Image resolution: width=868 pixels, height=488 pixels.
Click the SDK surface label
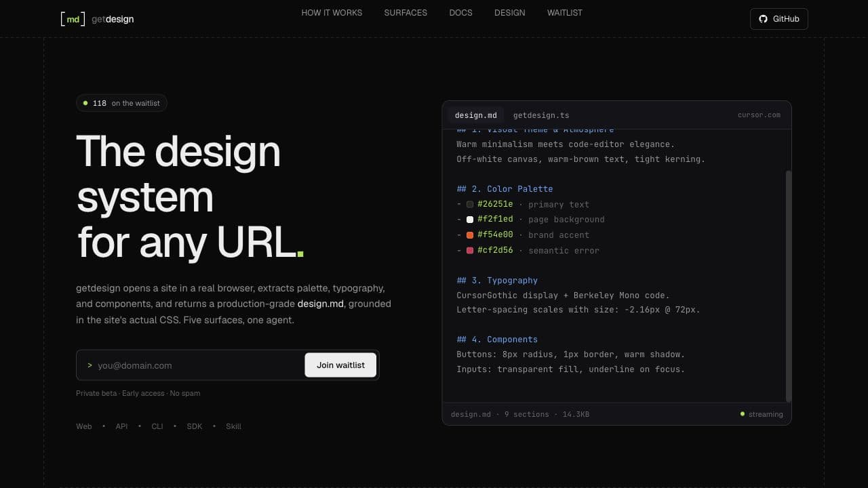pos(195,426)
